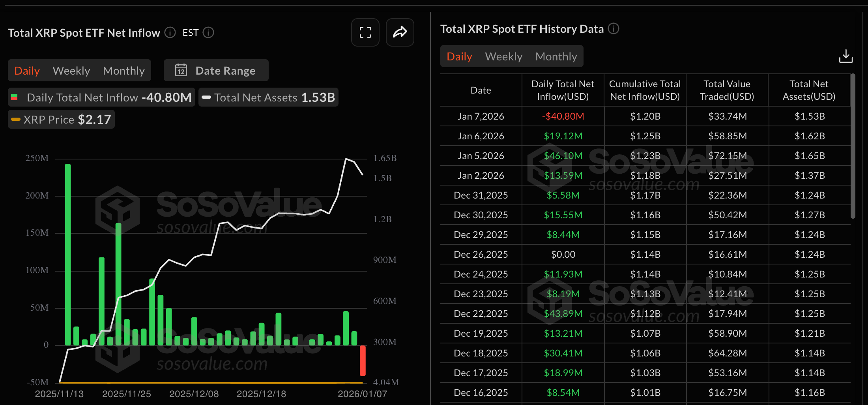Click the calendar icon in Date Range
This screenshot has width=868, height=405.
pos(181,70)
